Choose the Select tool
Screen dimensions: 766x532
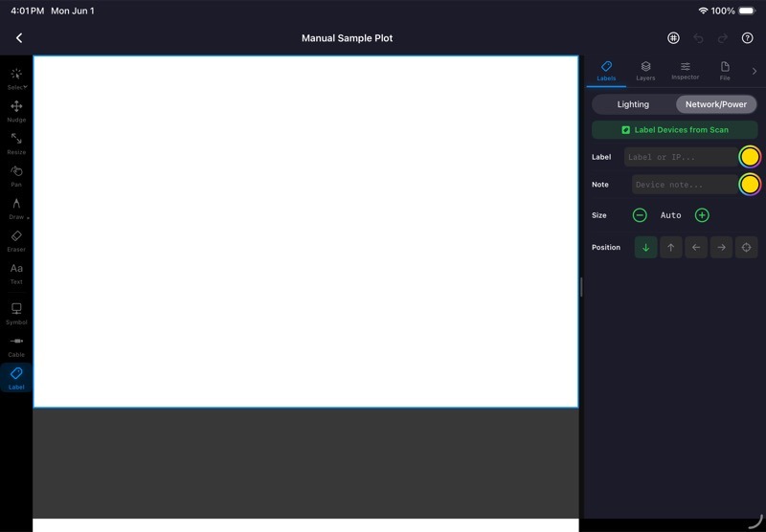click(x=16, y=79)
